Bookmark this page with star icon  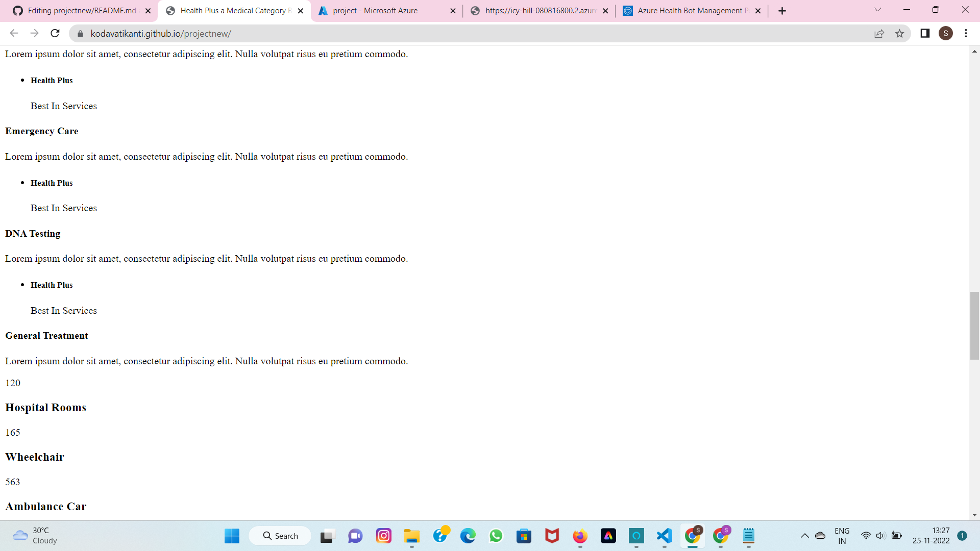pos(899,33)
